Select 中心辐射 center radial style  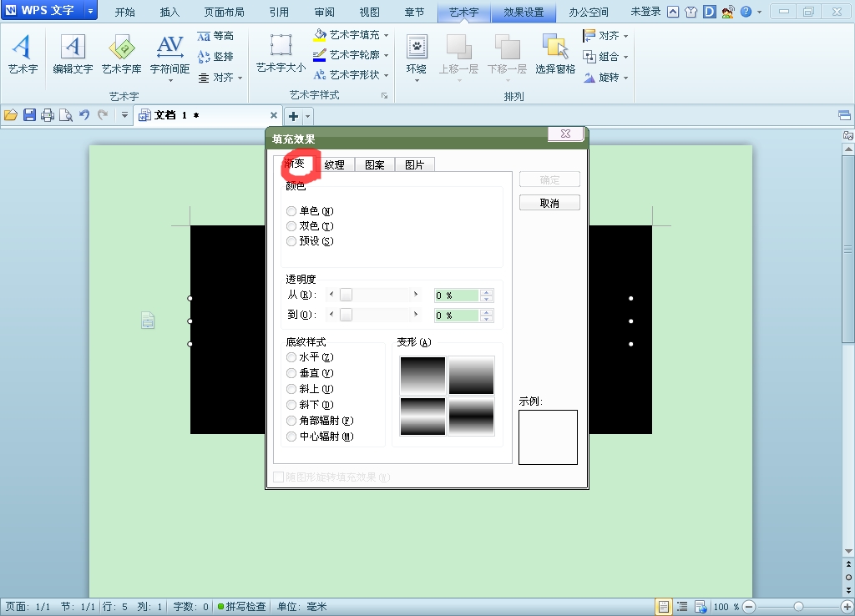291,437
